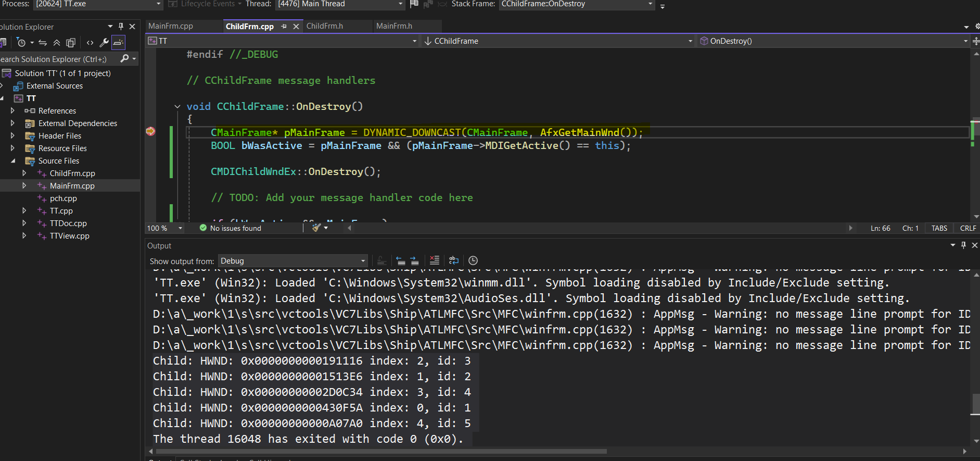The height and width of the screenshot is (461, 980).
Task: Open the document list dropdown arrow
Action: [966, 27]
